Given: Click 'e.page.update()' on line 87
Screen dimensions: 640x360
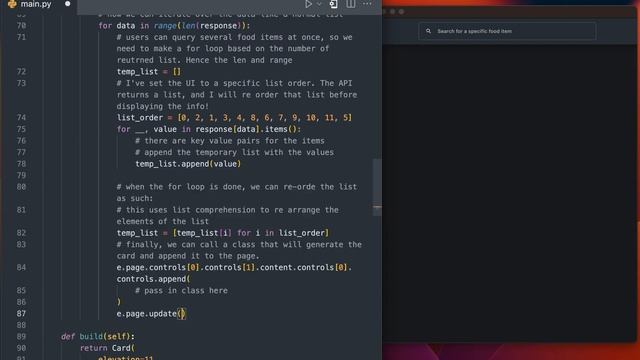Looking at the screenshot, I should [151, 313].
